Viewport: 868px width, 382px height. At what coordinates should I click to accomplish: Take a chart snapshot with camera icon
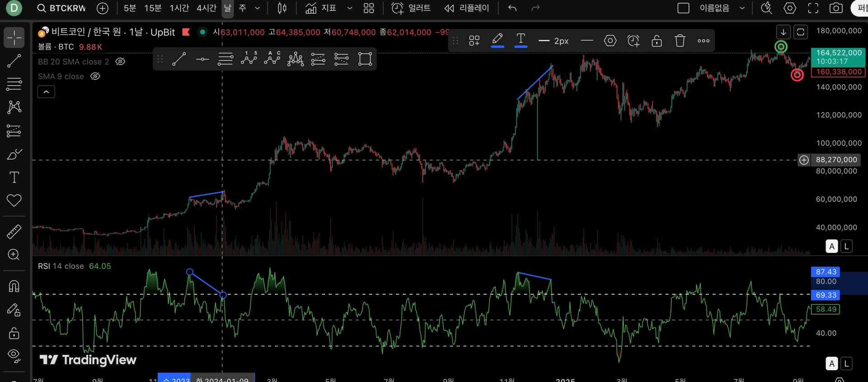click(836, 8)
